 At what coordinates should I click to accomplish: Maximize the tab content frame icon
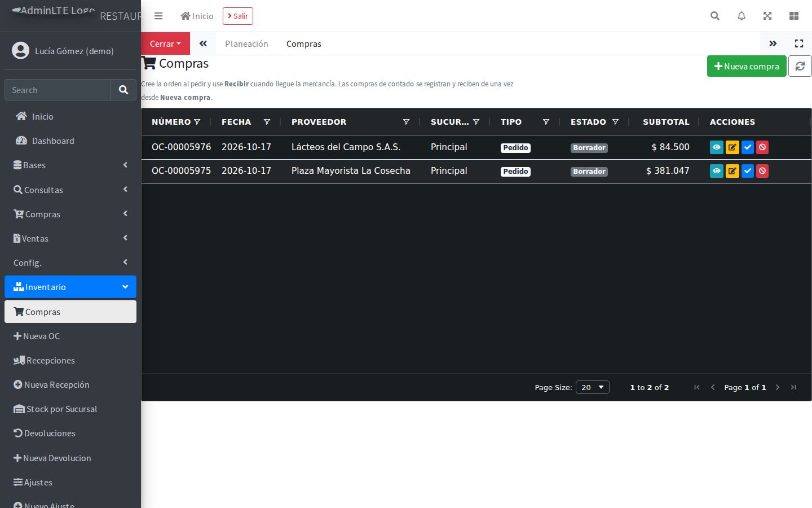pyautogui.click(x=799, y=43)
